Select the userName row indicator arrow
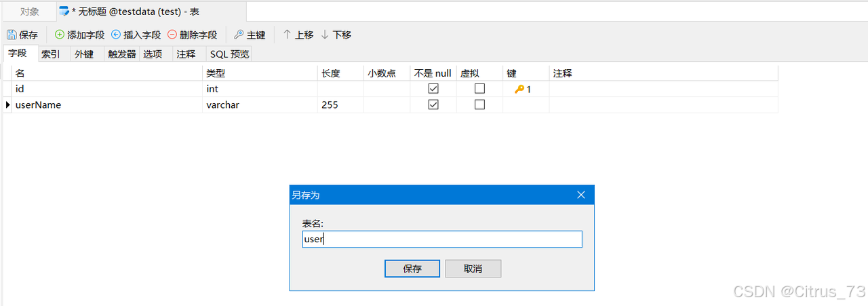 7,104
